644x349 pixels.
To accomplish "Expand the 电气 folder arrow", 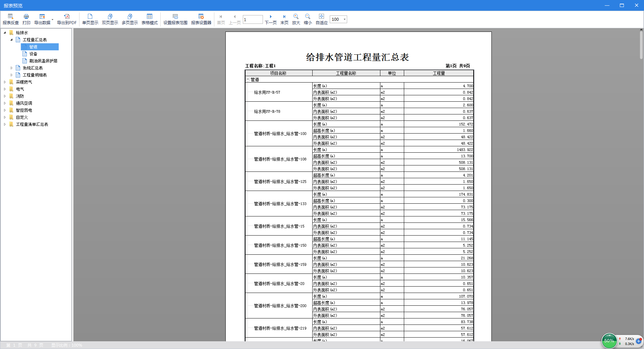I will coord(5,89).
